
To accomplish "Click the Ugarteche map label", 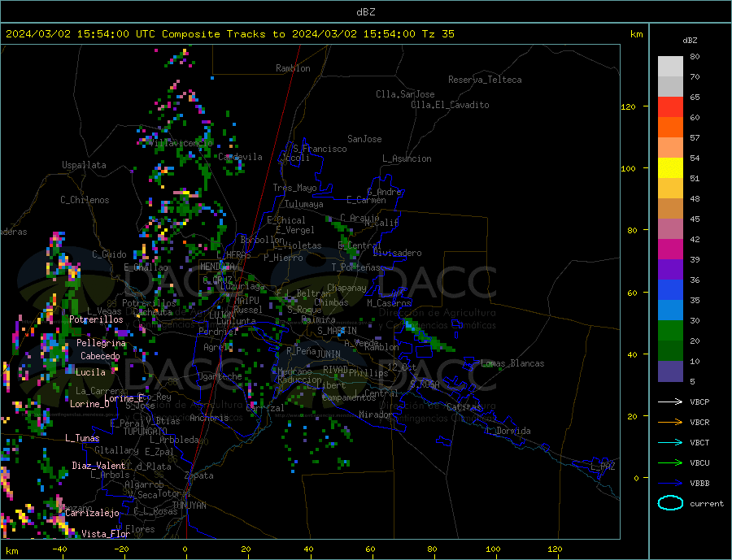I will click(x=220, y=376).
